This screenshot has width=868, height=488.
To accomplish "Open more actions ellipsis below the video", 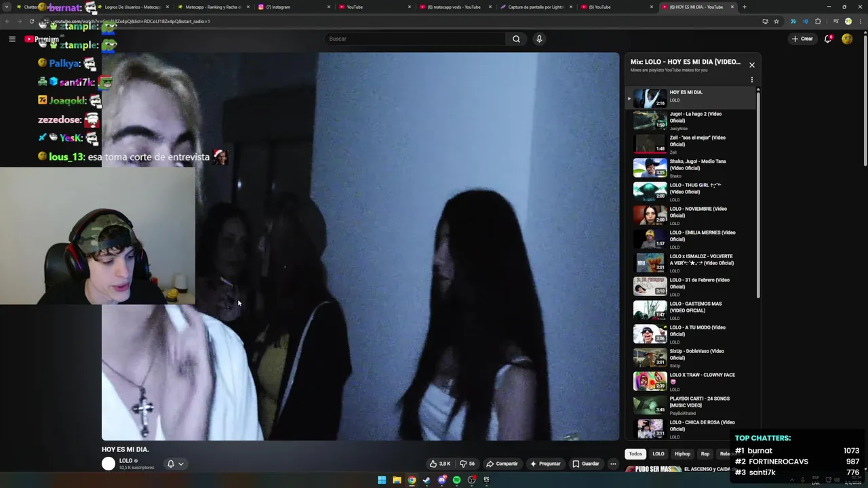I will [613, 464].
